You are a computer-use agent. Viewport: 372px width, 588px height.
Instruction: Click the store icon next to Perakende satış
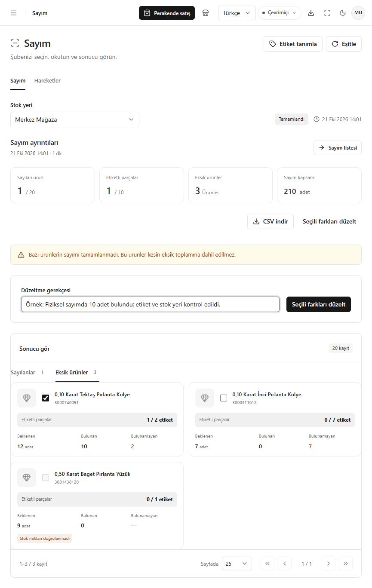coord(206,13)
